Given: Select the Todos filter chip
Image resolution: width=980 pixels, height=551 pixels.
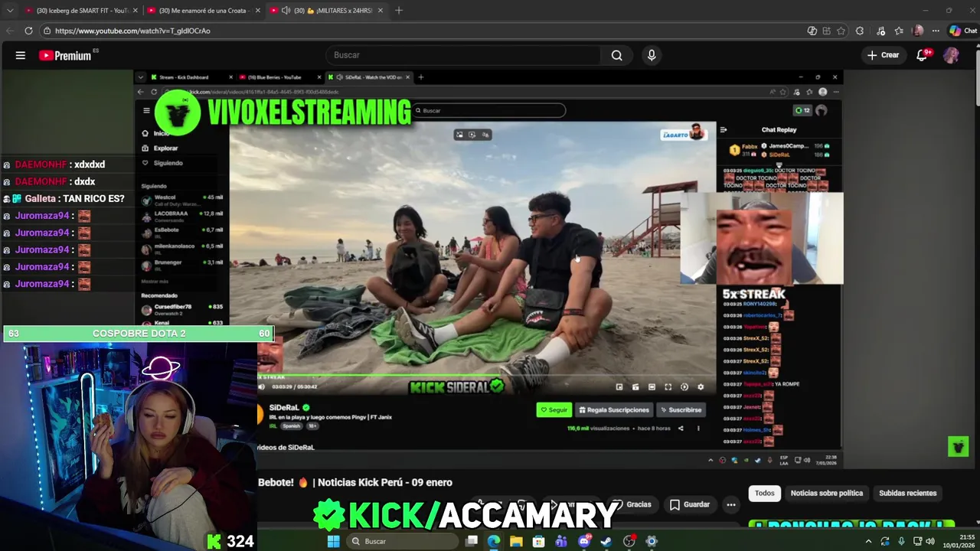Looking at the screenshot, I should point(765,493).
